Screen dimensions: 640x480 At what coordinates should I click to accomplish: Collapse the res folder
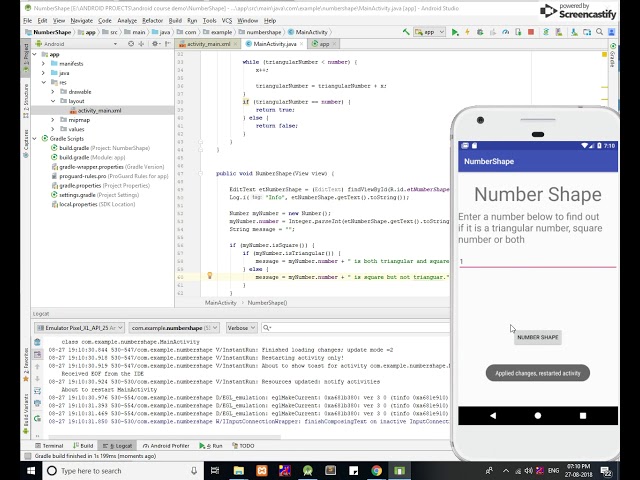[43, 82]
